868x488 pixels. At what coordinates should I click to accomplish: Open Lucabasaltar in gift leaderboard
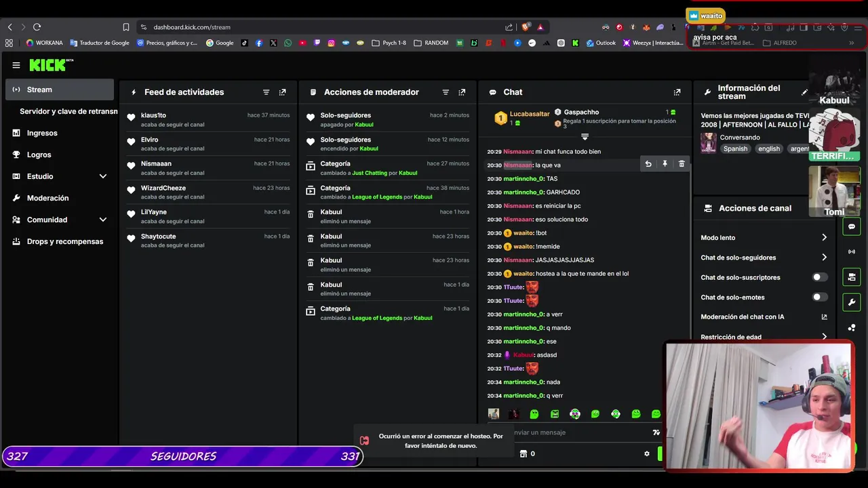tap(529, 114)
